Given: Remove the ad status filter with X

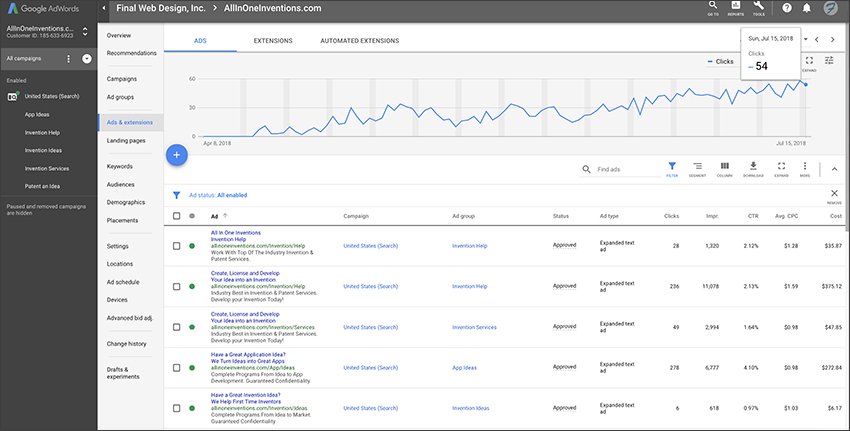Looking at the screenshot, I should pos(834,194).
